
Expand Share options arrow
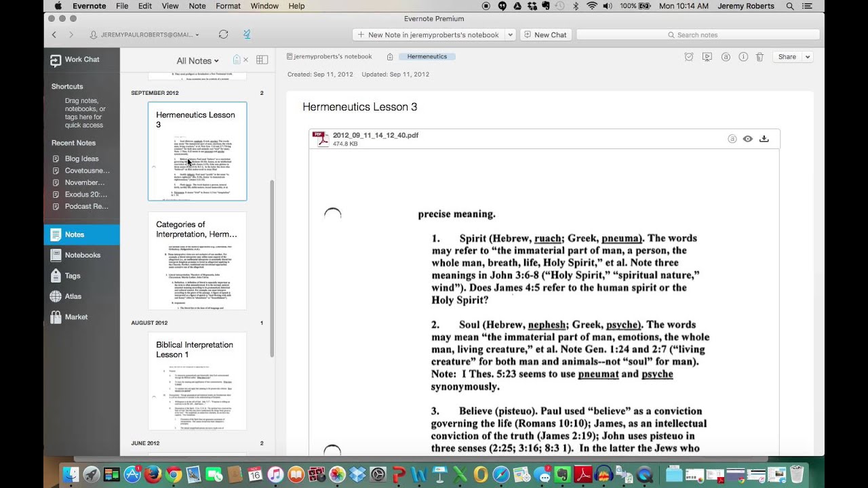pos(808,57)
